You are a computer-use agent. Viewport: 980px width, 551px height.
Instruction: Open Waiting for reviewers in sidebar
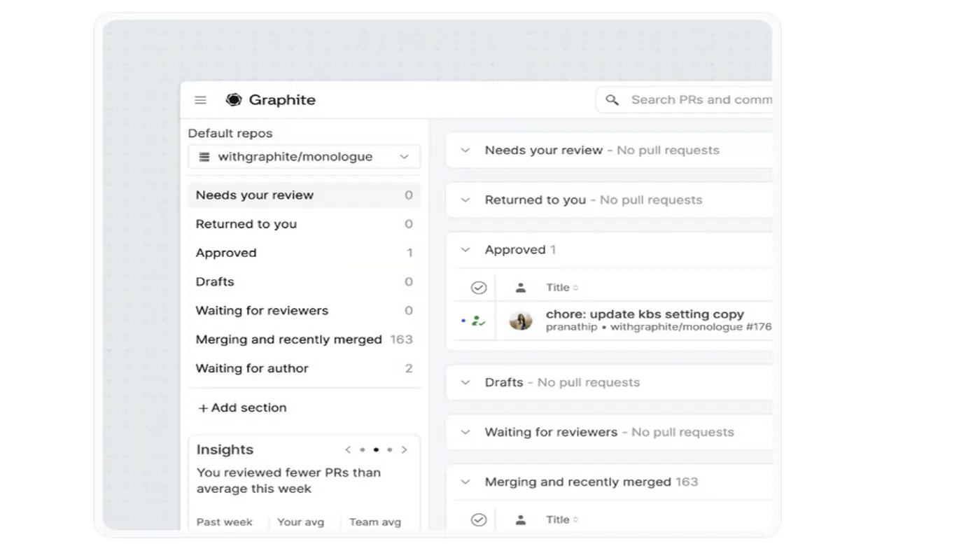[304, 310]
